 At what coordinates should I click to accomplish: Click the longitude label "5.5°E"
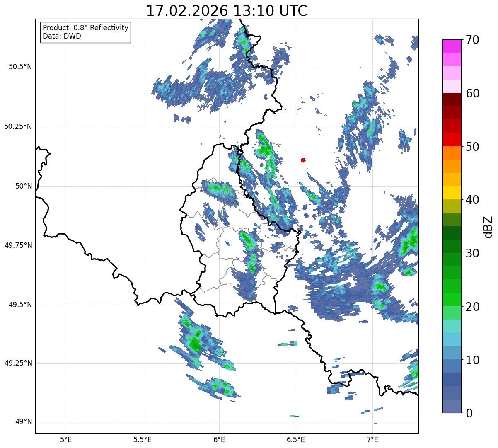(143, 439)
